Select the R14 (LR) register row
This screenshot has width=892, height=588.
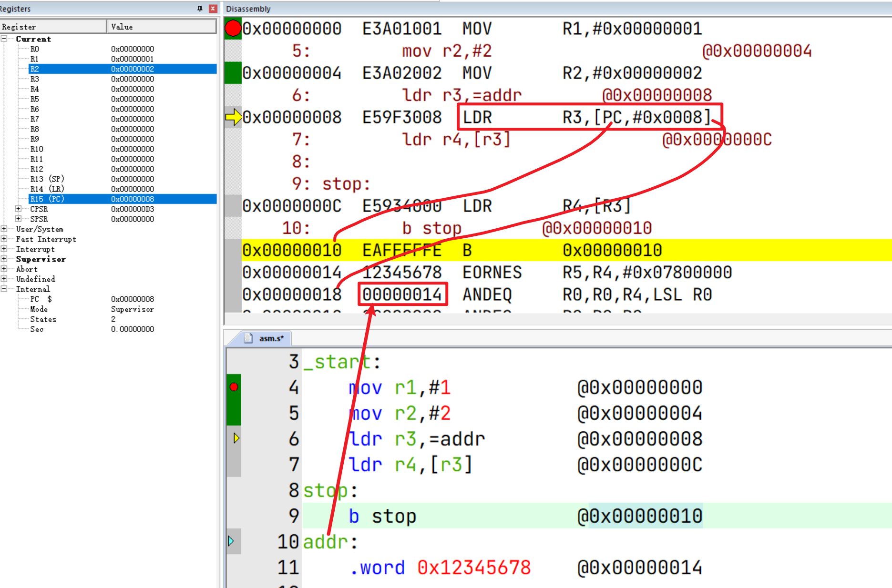[108, 189]
